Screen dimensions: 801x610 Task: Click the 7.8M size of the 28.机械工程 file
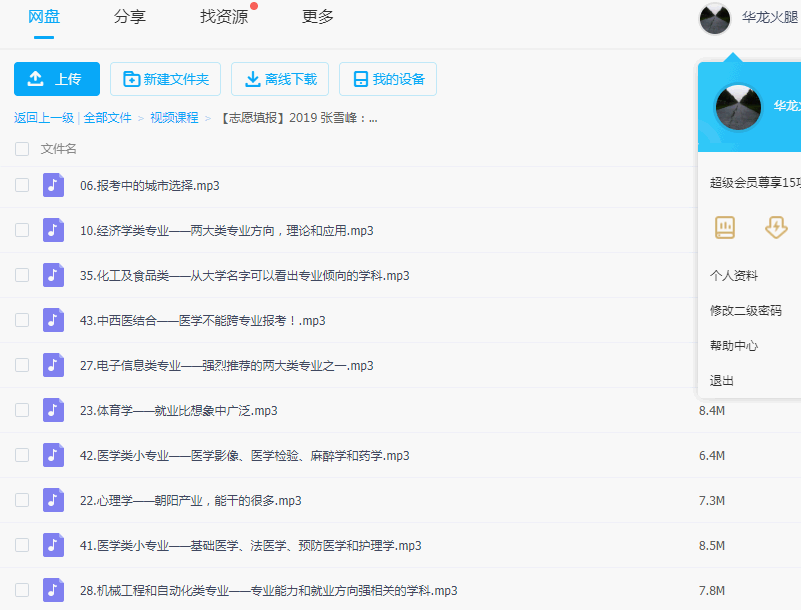tap(712, 590)
